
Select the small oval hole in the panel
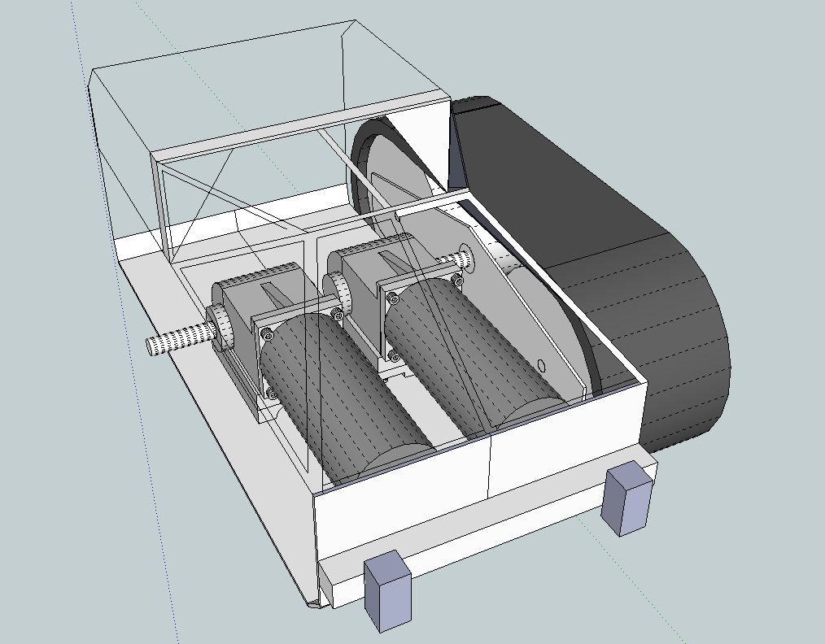click(x=543, y=368)
